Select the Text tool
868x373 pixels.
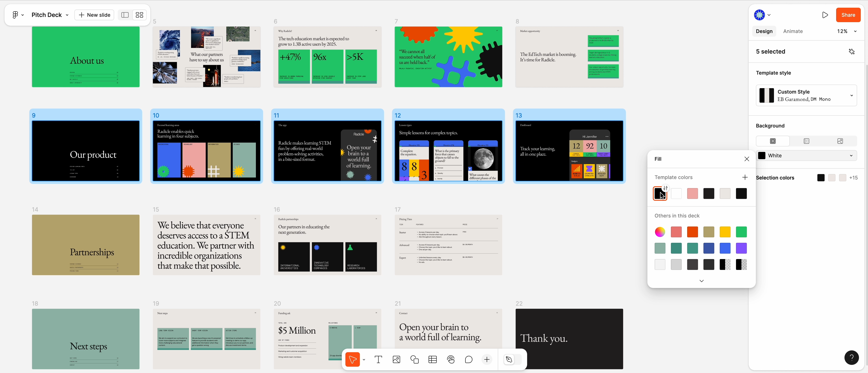378,359
